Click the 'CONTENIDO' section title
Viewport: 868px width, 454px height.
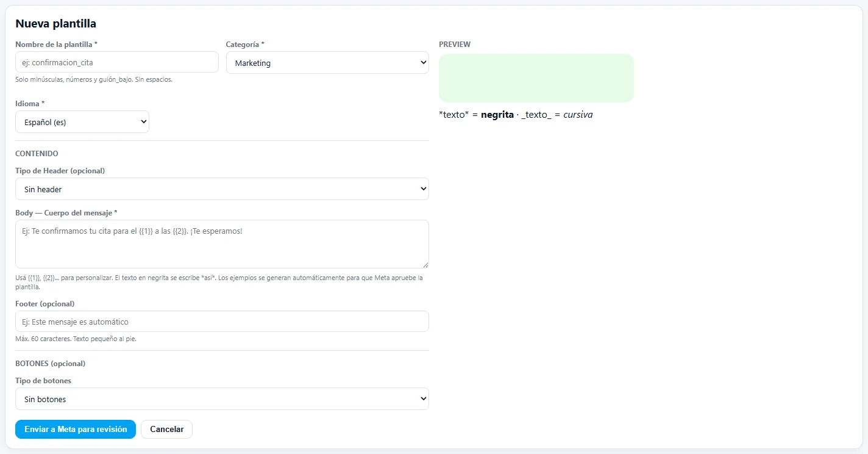point(37,154)
